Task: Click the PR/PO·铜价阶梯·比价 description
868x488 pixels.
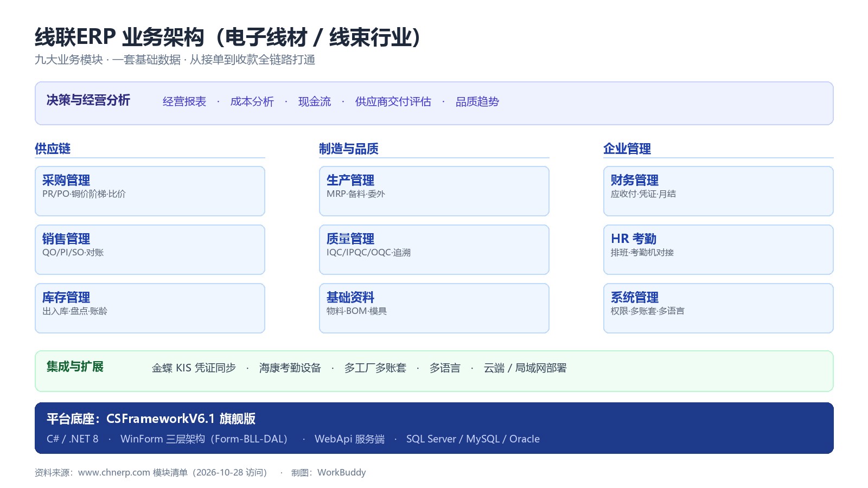Action: (x=84, y=194)
